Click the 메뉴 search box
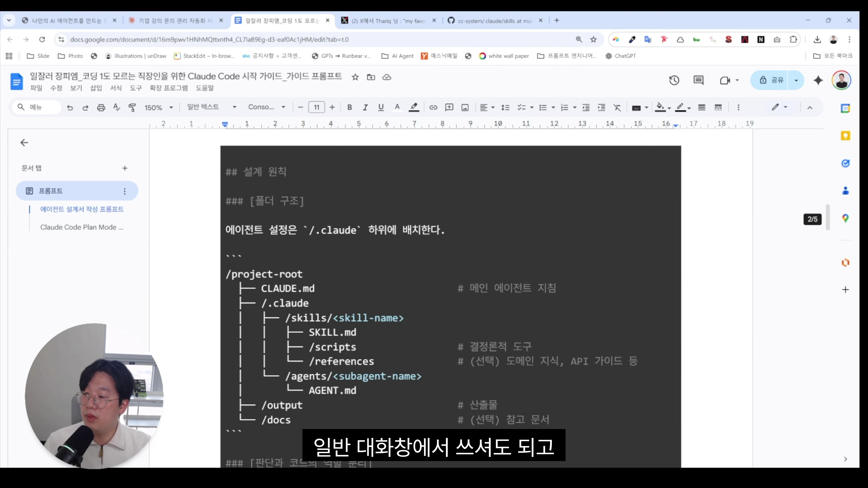868x488 pixels. (36, 108)
